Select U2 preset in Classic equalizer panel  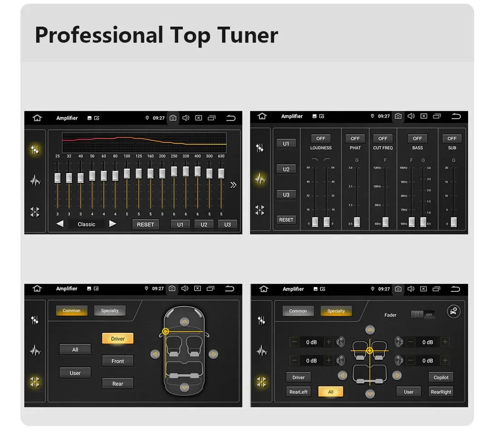point(204,225)
